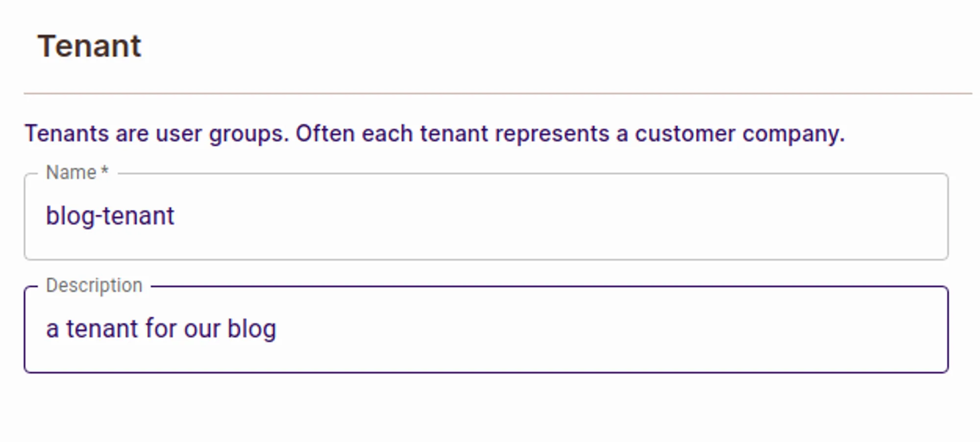Viewport: 980px width, 442px height.
Task: Click the "a tenant for our blog" text
Action: click(x=161, y=329)
